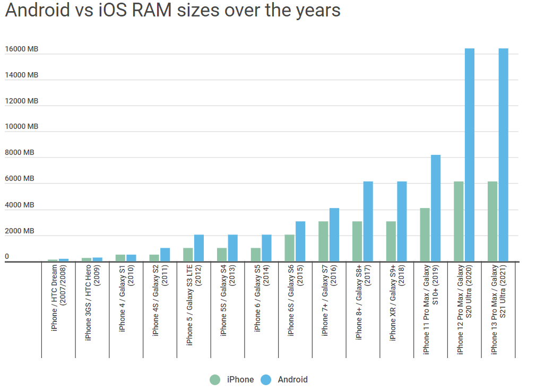Click the iPhone XR / Galaxy S9+ (2018) label
The height and width of the screenshot is (392, 536).
pos(397,302)
